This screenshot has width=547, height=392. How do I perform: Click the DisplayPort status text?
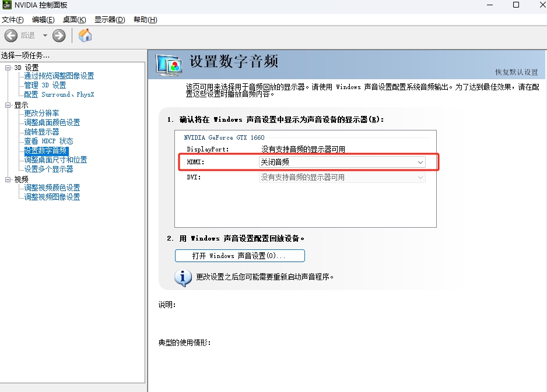point(303,150)
